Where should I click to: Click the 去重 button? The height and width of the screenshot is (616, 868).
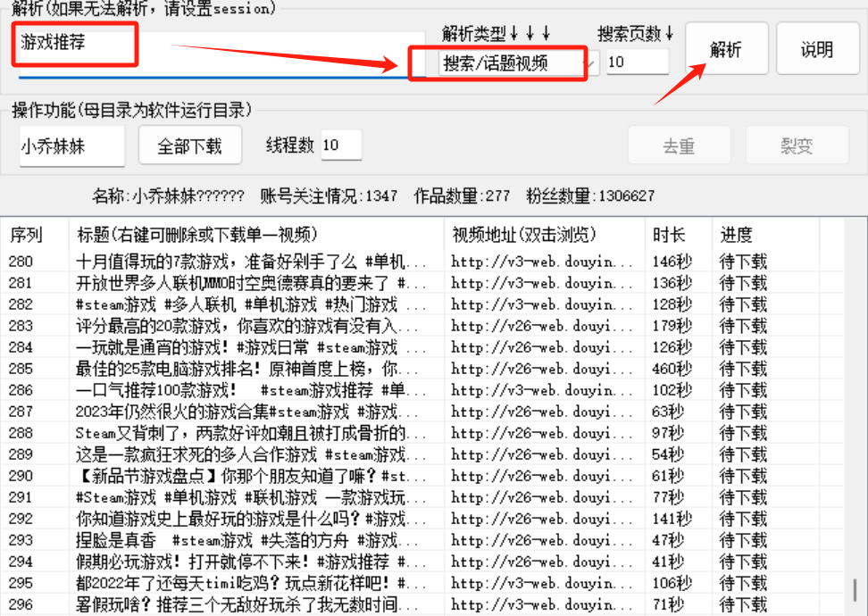679,146
